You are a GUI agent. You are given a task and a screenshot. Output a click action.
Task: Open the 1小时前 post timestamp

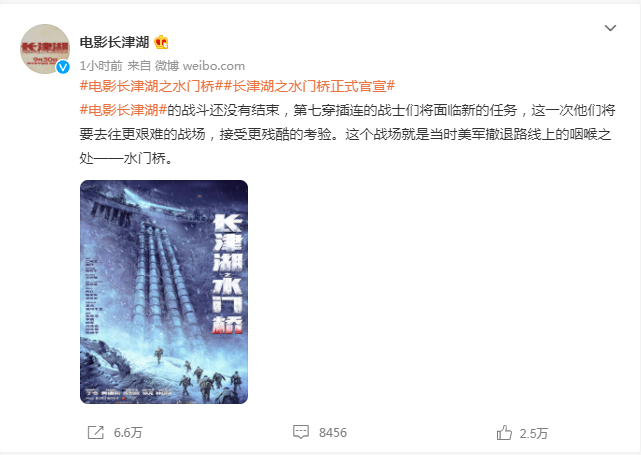[x=101, y=66]
